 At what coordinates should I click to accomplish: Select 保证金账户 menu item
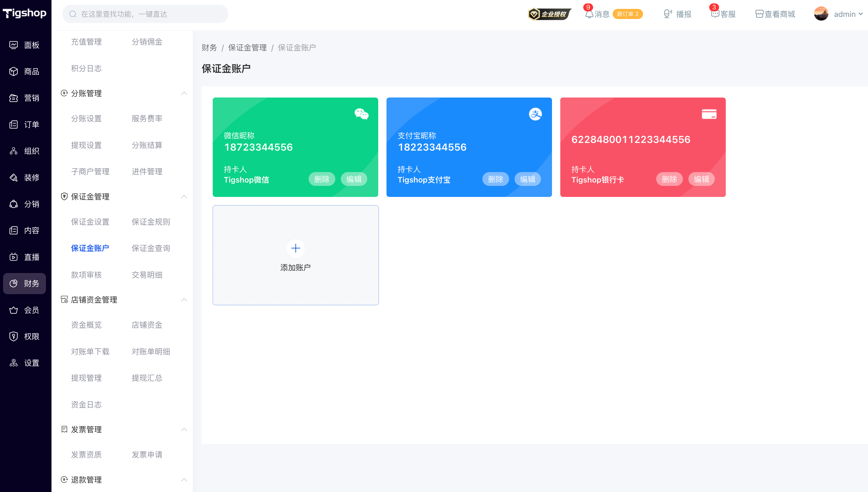90,248
